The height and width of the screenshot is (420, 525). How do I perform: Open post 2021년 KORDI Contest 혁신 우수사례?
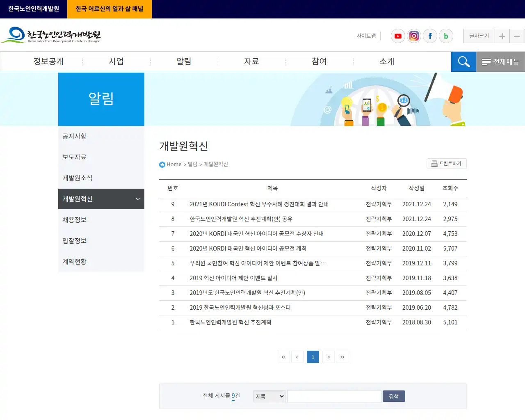click(259, 204)
